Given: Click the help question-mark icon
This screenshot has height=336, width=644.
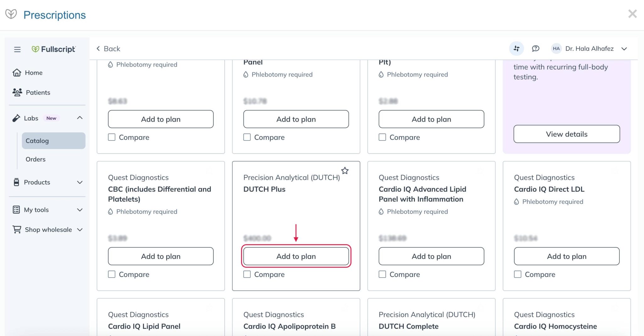Looking at the screenshot, I should point(536,48).
